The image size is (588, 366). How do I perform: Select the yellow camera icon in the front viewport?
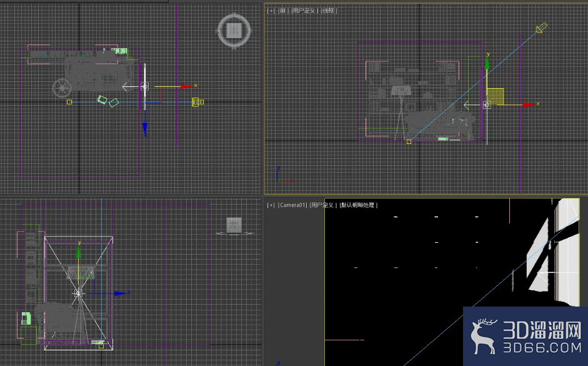coord(542,28)
